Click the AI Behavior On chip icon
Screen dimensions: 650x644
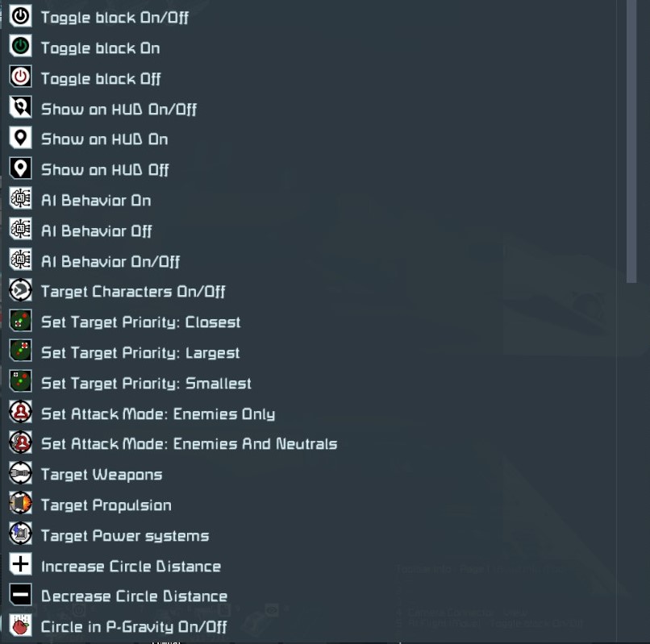coord(20,198)
